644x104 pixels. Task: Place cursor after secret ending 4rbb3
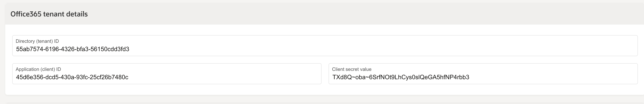469,77
